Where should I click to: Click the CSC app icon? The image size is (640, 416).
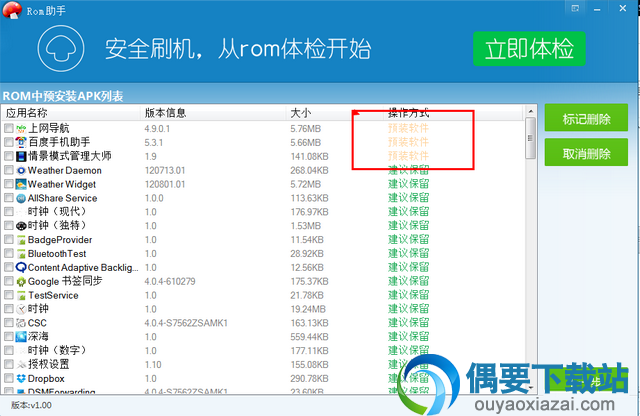[x=21, y=323]
